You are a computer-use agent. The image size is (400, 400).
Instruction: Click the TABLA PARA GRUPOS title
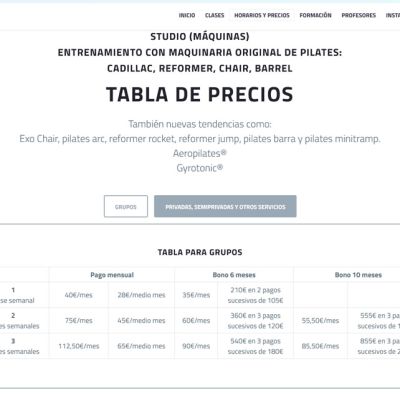[x=200, y=252]
